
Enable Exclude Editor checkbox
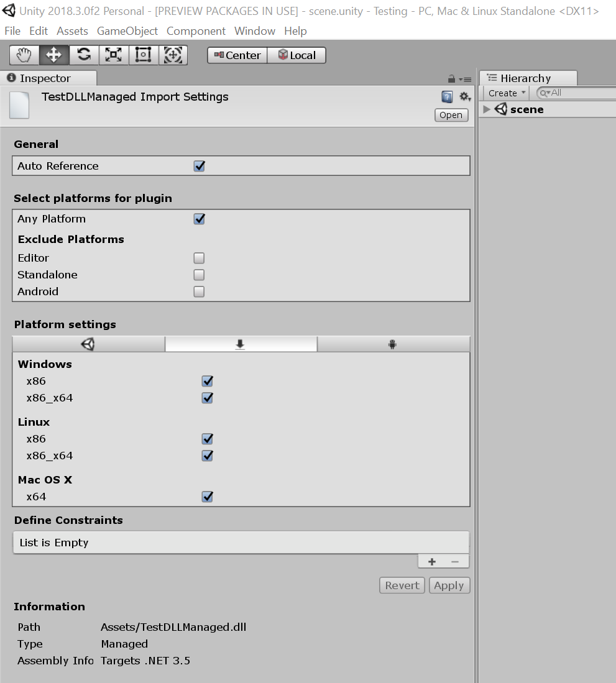point(199,258)
